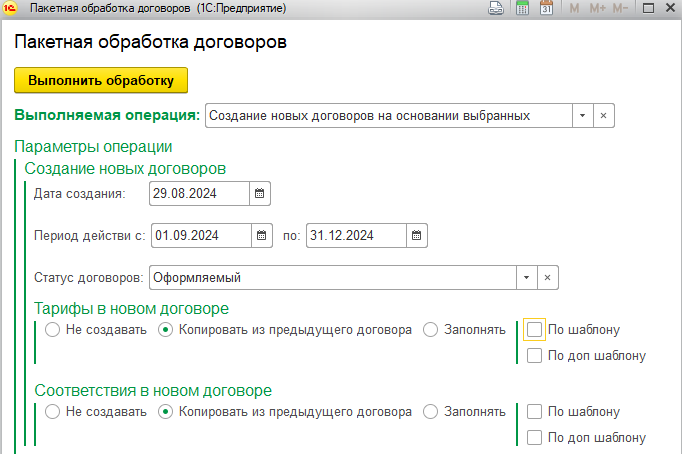
Task: Open the calendar icon numbered 31
Action: [546, 8]
